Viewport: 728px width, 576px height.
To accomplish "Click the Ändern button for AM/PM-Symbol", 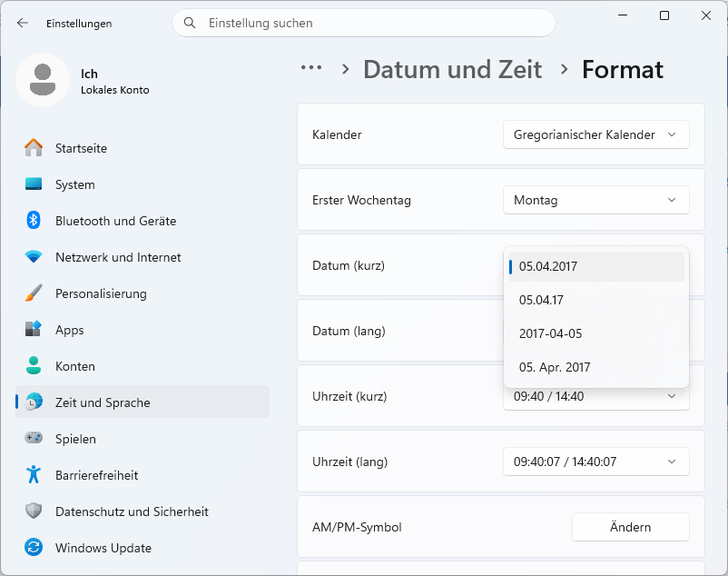I will point(631,527).
